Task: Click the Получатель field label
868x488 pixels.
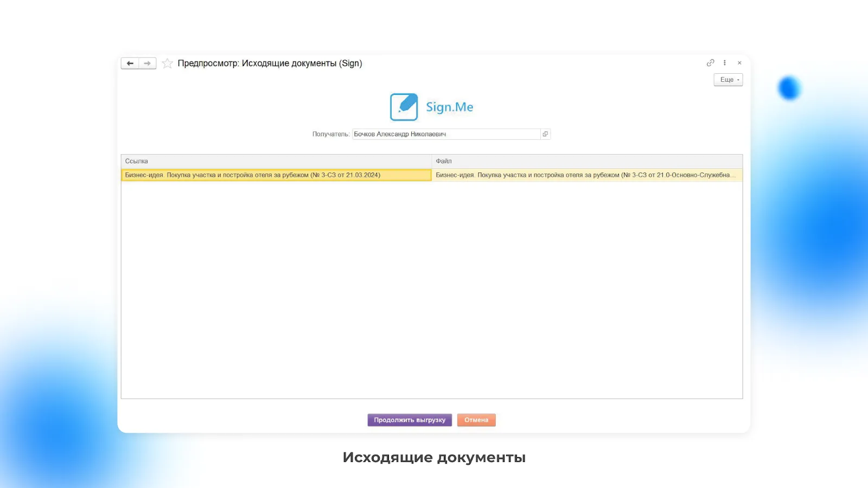Action: pyautogui.click(x=330, y=134)
